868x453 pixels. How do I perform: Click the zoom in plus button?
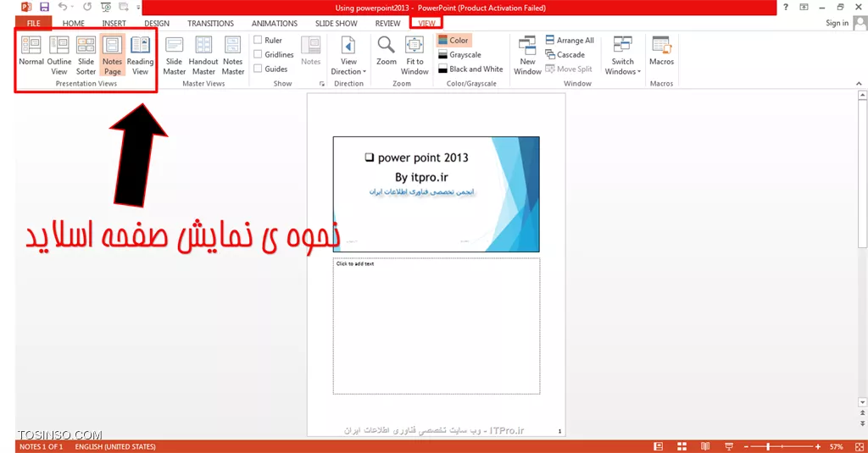[818, 446]
